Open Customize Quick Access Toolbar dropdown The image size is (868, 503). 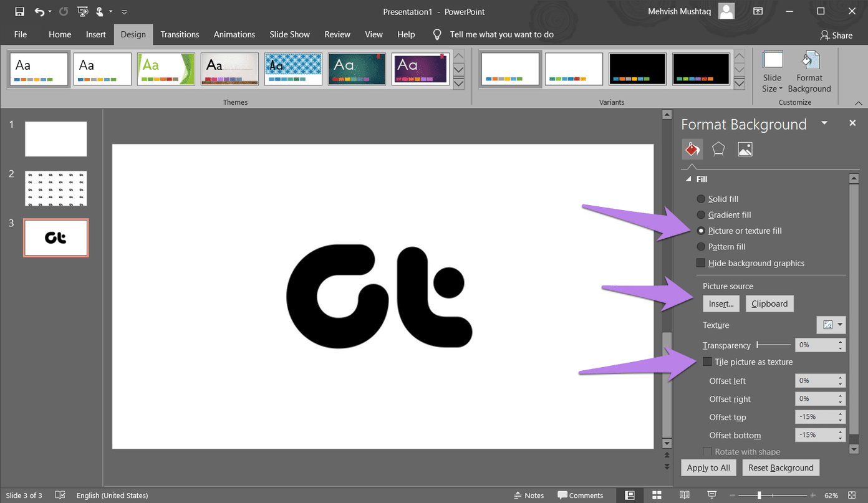coord(124,12)
